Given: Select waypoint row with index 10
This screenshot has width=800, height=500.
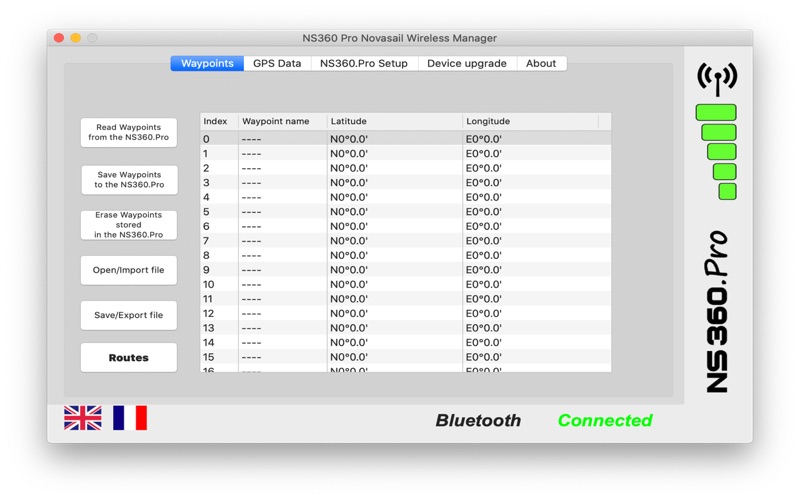Looking at the screenshot, I should tap(406, 284).
